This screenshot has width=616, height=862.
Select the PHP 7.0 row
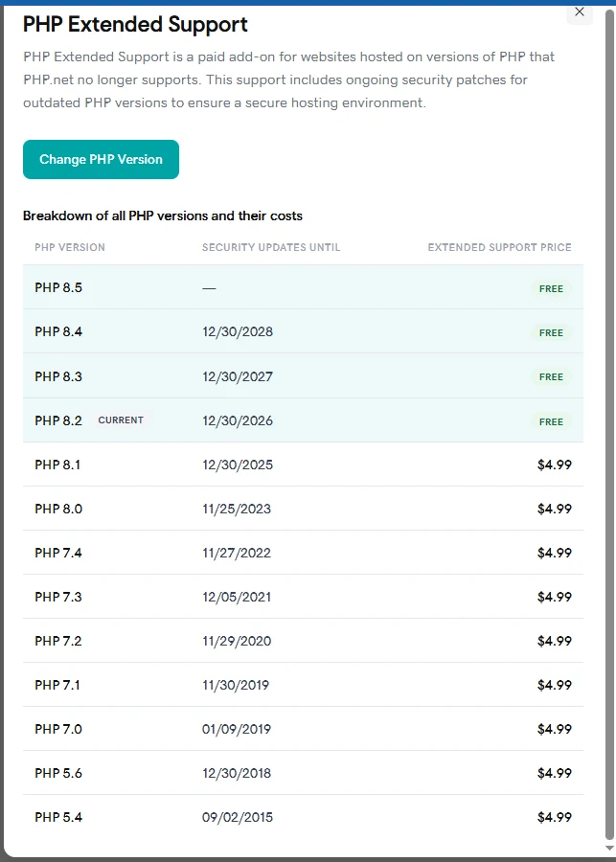pyautogui.click(x=303, y=729)
